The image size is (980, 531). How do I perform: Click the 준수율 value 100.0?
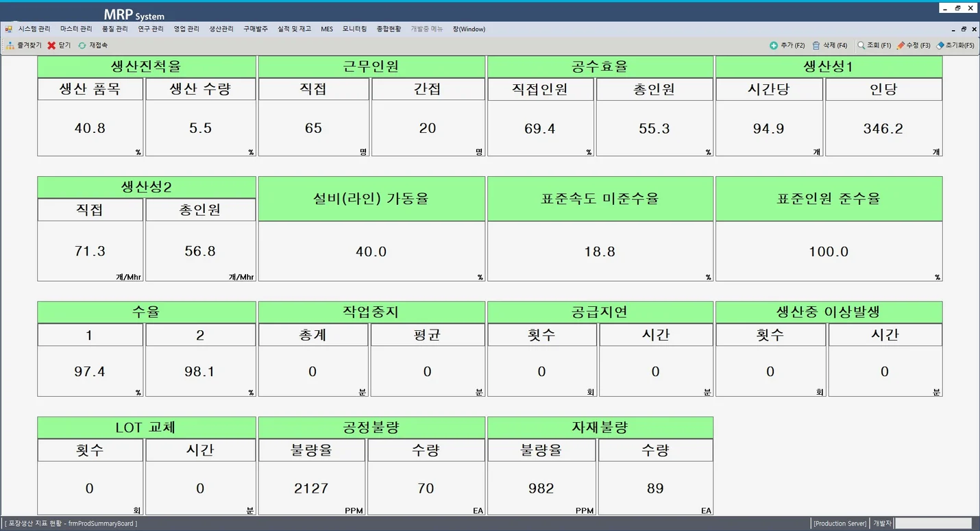(x=829, y=251)
